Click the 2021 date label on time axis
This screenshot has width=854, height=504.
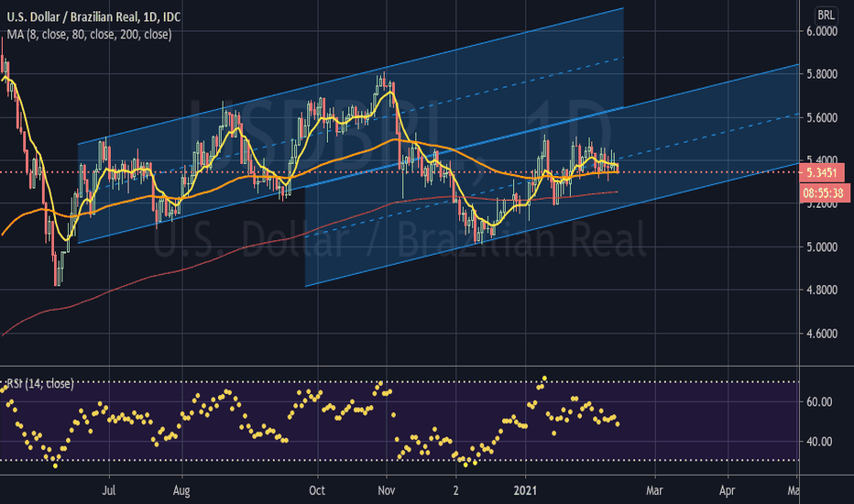coord(526,490)
